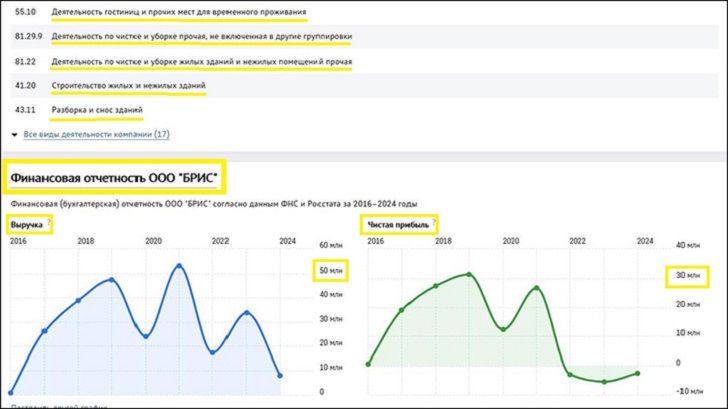Click the last 2024 point on revenue line
728x409 pixels.
point(279,376)
